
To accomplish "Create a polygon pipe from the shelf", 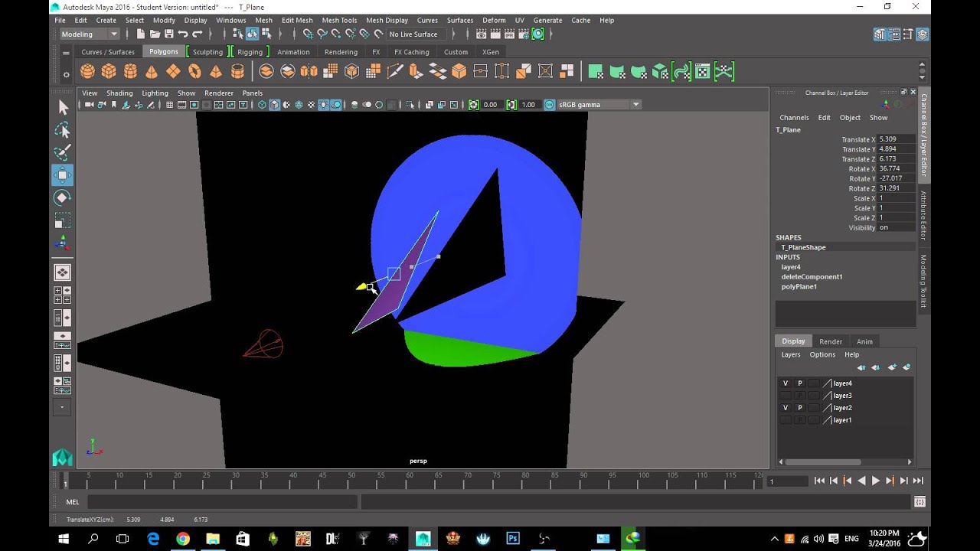I will (237, 71).
